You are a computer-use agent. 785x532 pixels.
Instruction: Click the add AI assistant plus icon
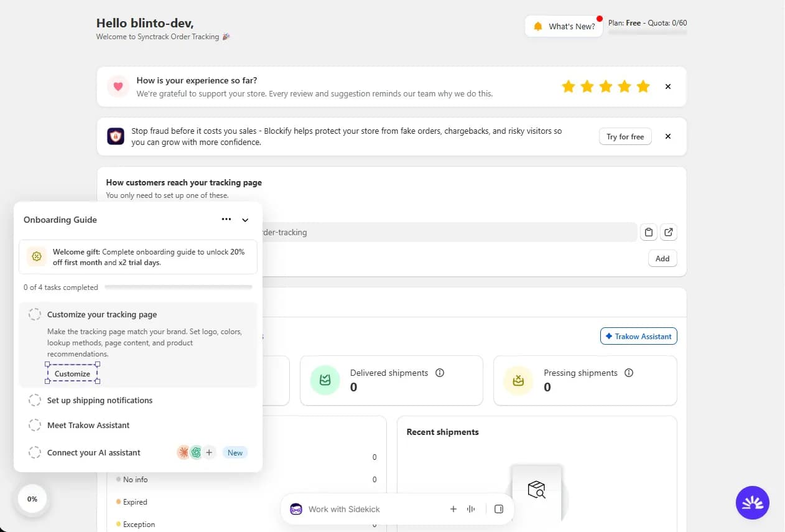click(x=210, y=452)
